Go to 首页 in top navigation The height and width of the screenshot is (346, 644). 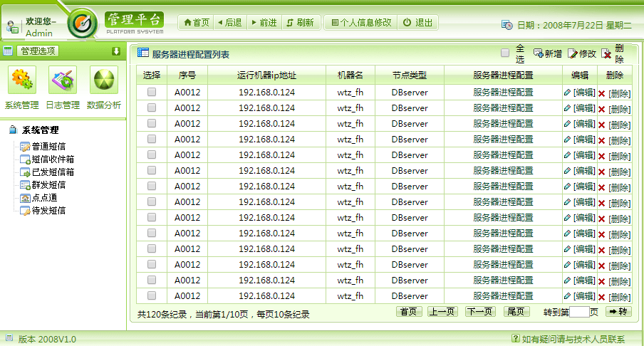point(197,22)
